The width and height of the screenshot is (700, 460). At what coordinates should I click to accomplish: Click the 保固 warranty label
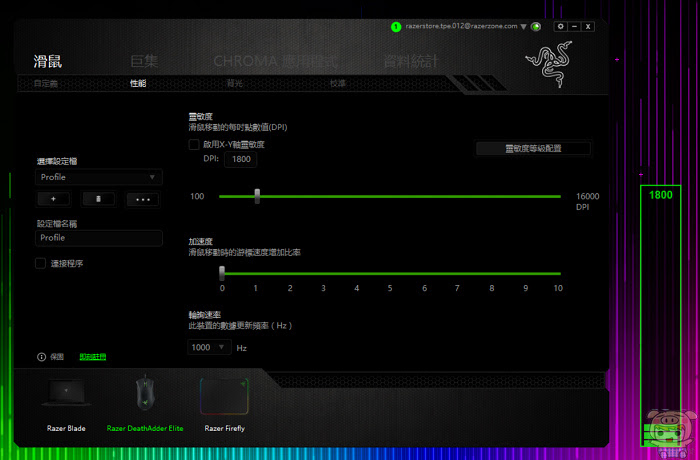[x=57, y=357]
